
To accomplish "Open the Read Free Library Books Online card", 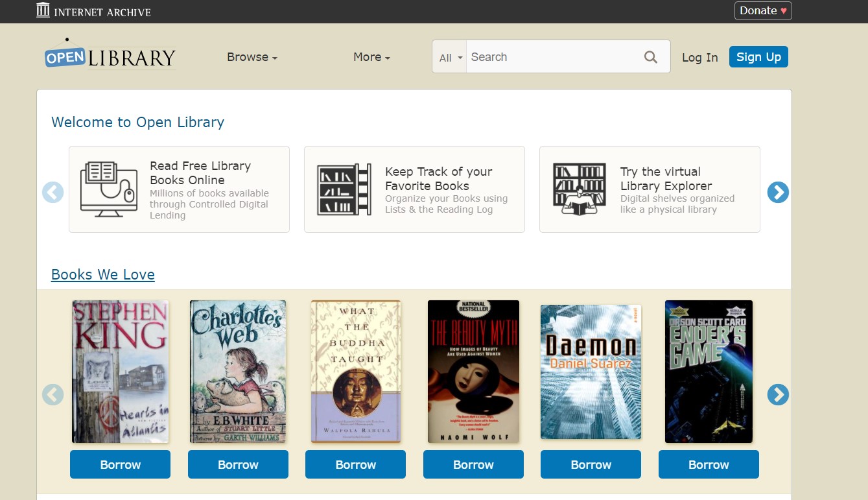I will (x=179, y=189).
